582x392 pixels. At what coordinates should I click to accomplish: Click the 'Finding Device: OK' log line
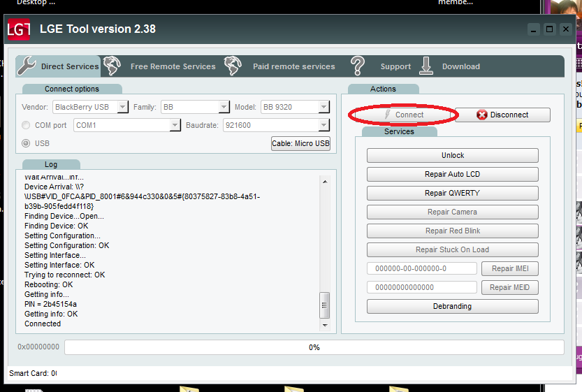57,226
